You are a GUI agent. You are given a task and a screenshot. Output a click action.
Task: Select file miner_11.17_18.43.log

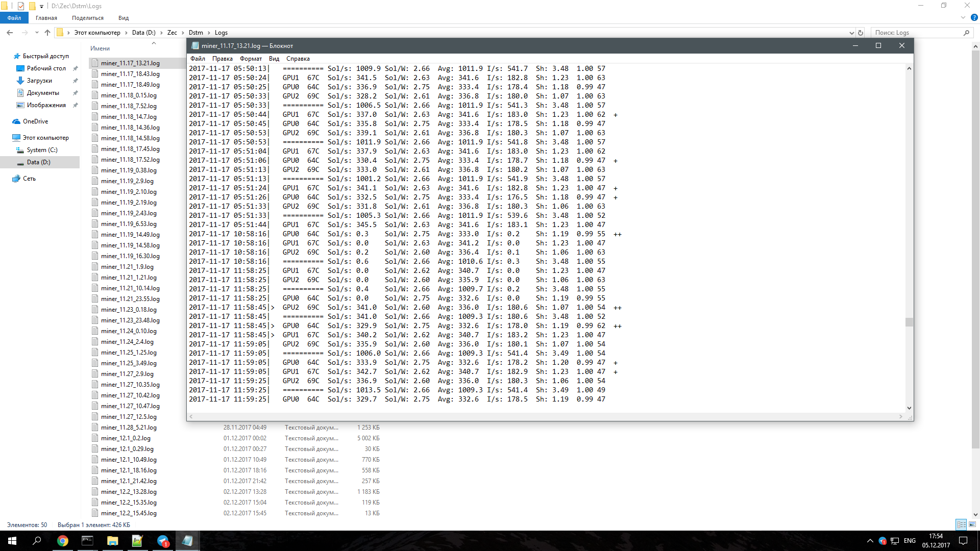[x=130, y=74]
